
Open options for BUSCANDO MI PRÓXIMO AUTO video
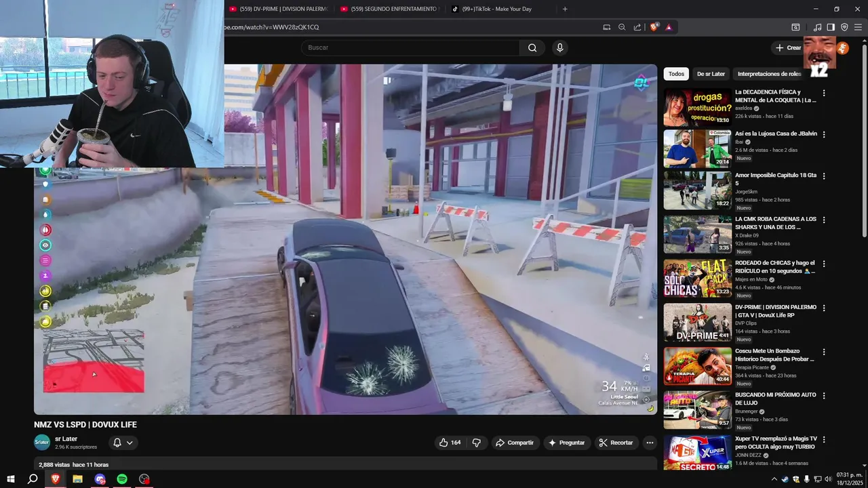[824, 396]
